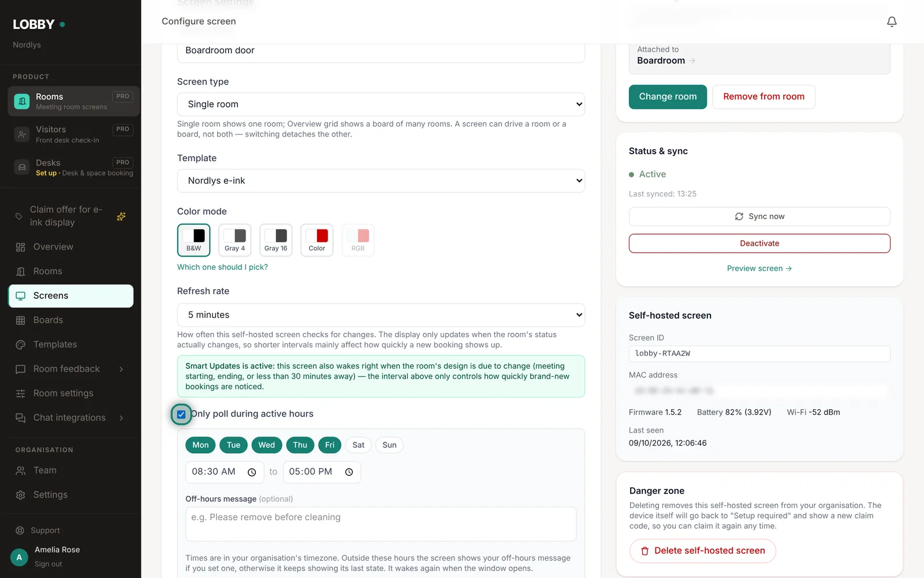This screenshot has width=924, height=578.
Task: Click the sparkle icon on e-ink offer
Action: pos(121,216)
